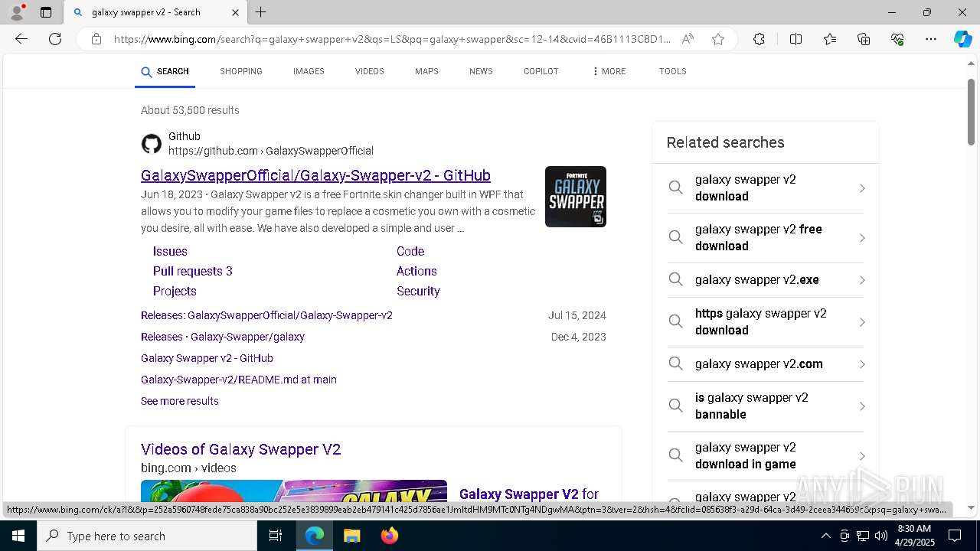The width and height of the screenshot is (980, 551).
Task: Select related search galaxy swapper v2 free download
Action: tap(766, 238)
